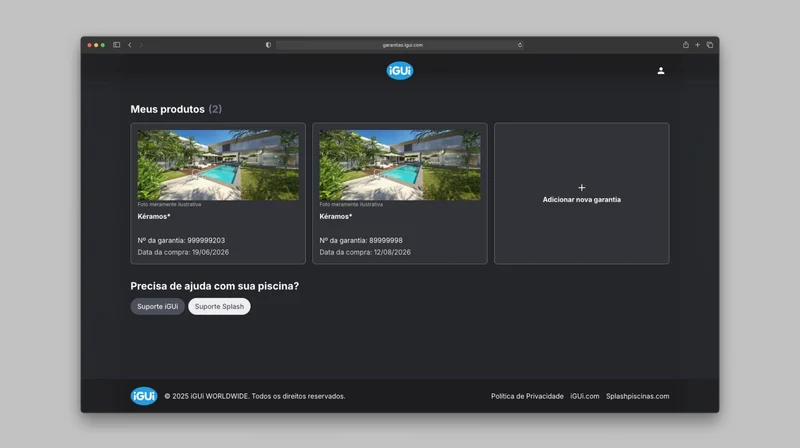Toggle the Safari sidebar icon
Viewport: 800px width, 448px height.
pos(116,45)
